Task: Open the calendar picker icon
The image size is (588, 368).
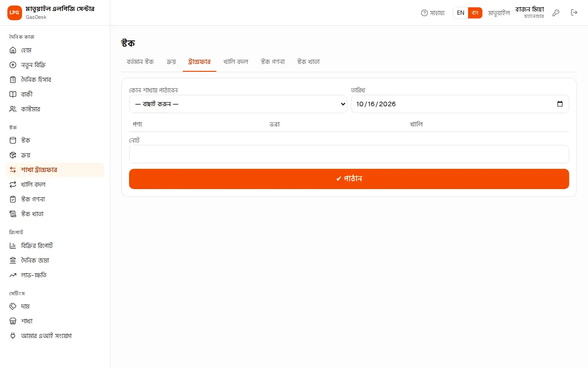Action: (560, 104)
